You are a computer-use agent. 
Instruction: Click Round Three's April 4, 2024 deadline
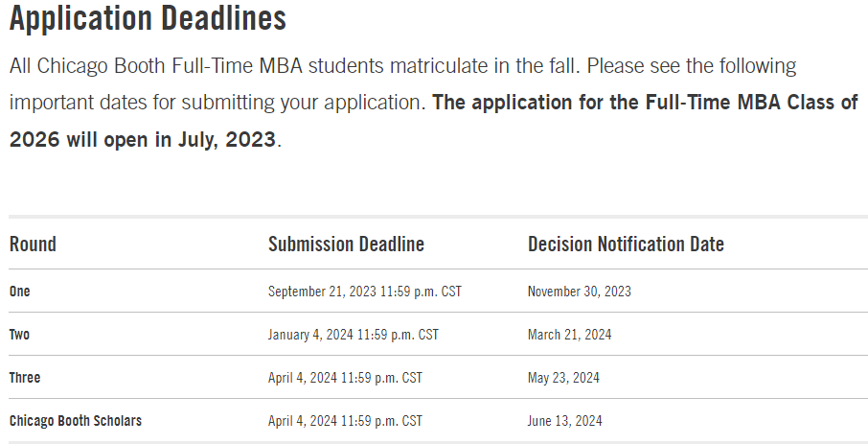[x=346, y=378]
